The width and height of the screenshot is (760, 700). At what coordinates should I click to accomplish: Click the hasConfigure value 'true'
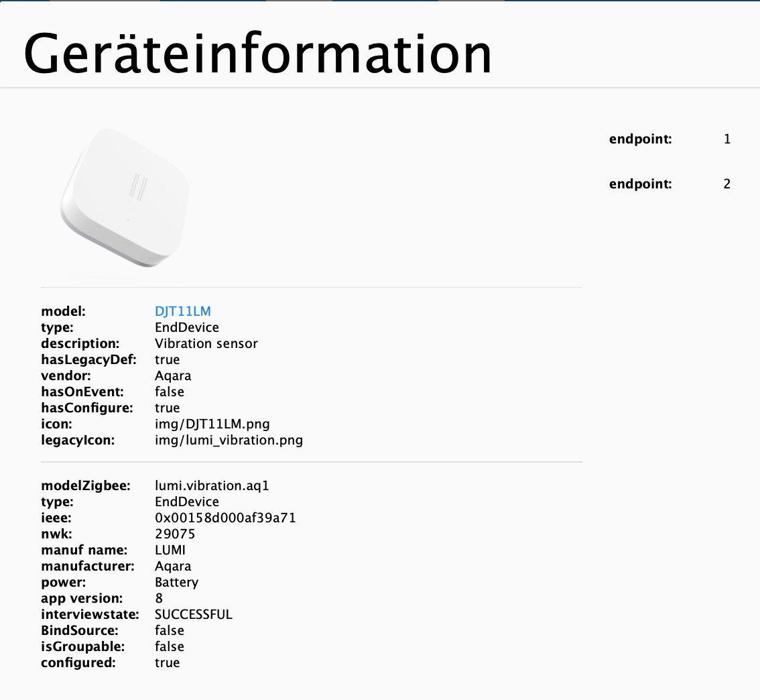coord(168,408)
